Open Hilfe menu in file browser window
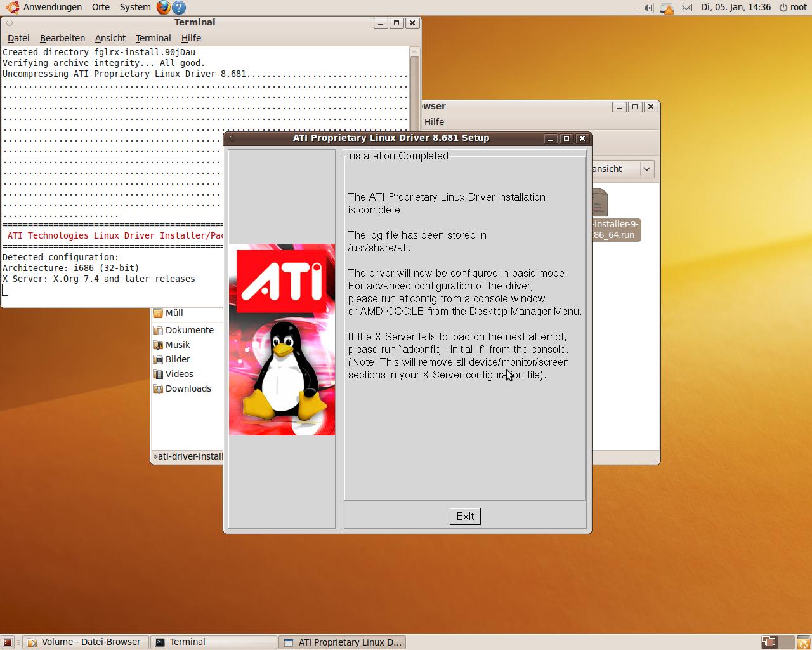 coord(434,122)
